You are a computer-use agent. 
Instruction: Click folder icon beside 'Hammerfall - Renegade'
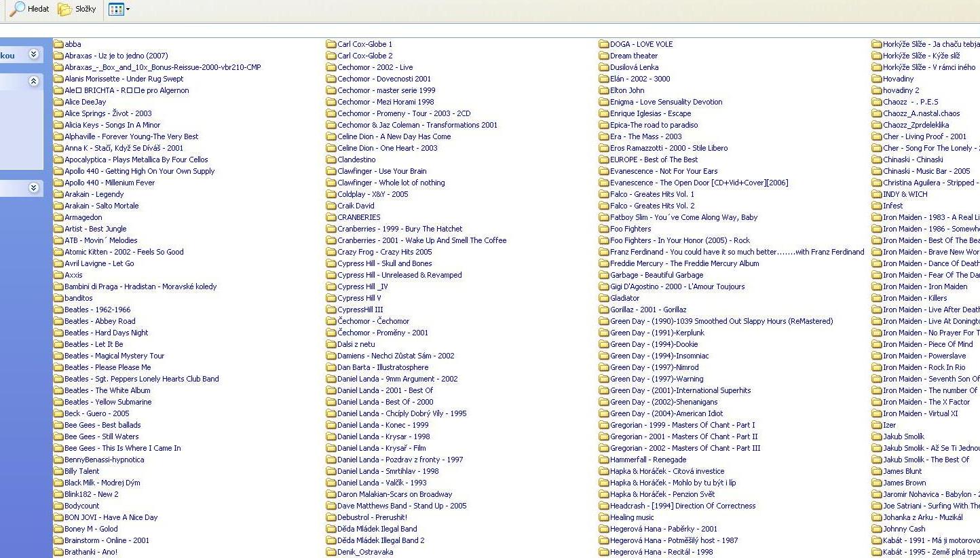(604, 460)
